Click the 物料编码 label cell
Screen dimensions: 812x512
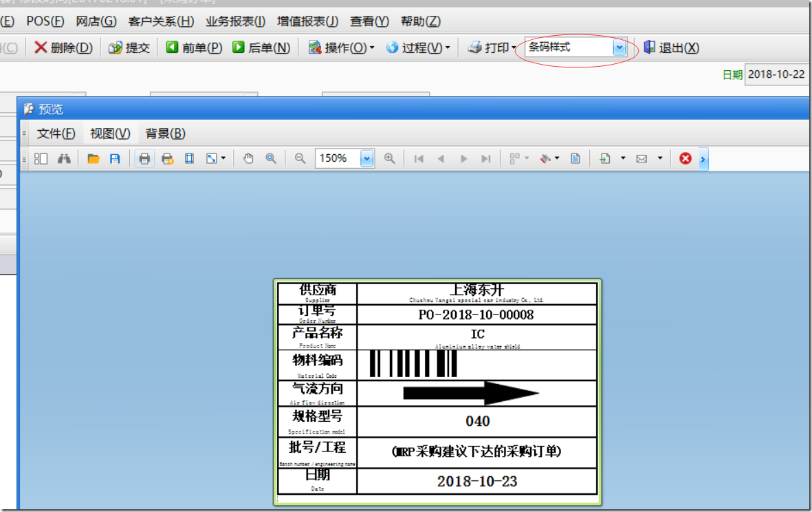318,365
